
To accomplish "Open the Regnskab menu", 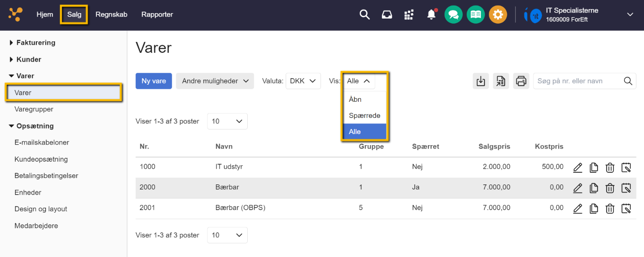I will [111, 15].
